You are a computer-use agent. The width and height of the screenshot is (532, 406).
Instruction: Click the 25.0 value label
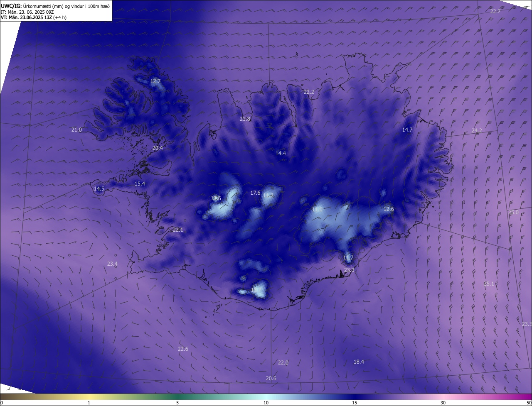pyautogui.click(x=514, y=212)
